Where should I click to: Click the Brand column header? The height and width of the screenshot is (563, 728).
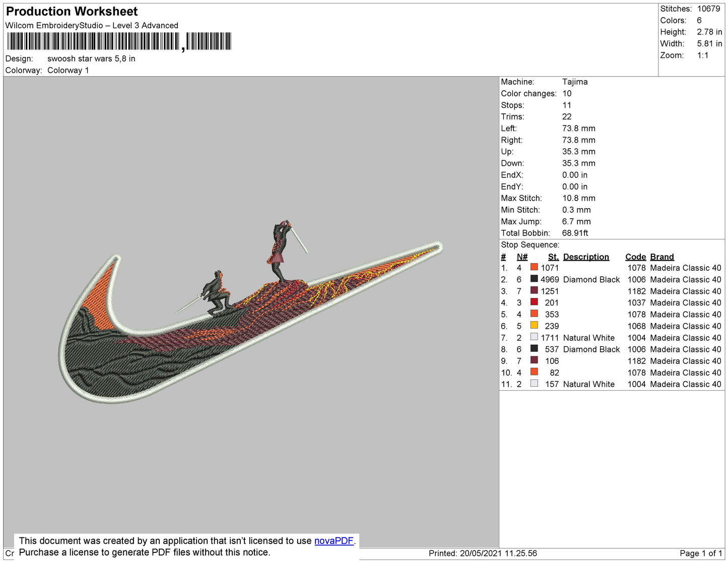pos(661,257)
